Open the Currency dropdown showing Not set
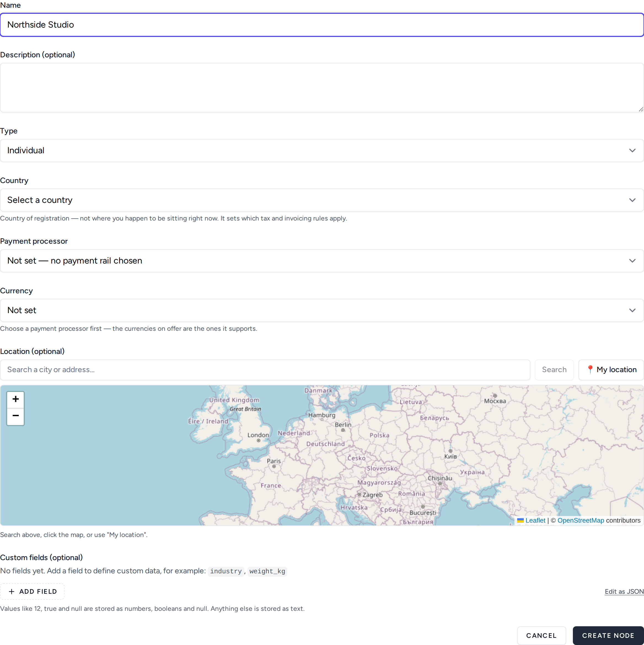This screenshot has width=644, height=645. tap(322, 310)
